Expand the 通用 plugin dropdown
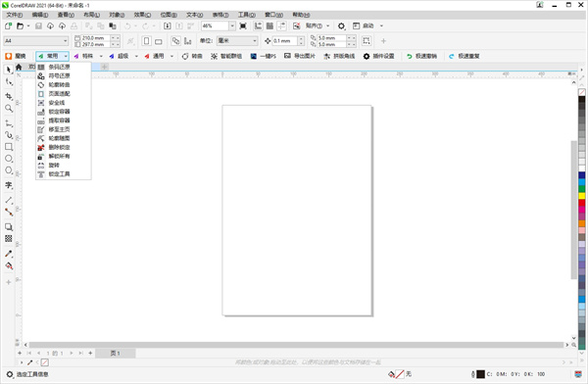The image size is (588, 384). [x=171, y=56]
